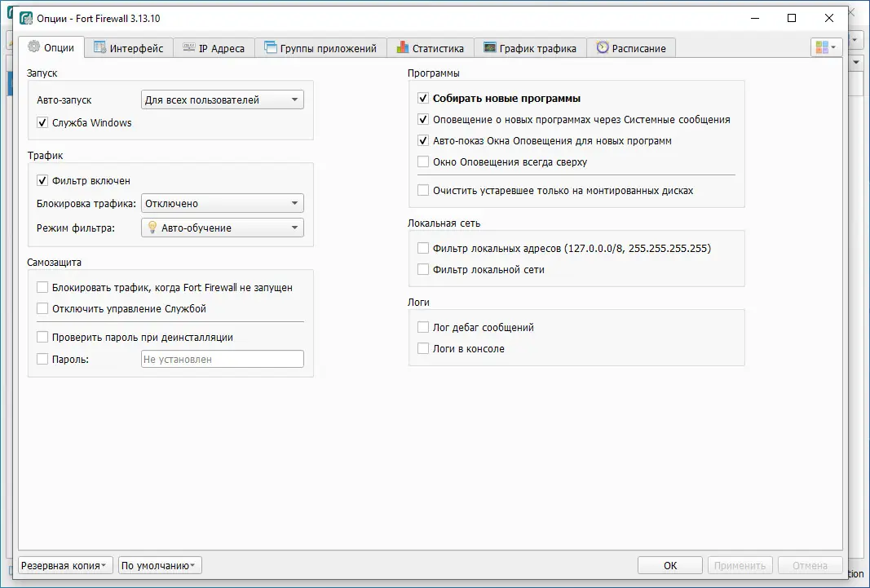Open the По умолчанию menu button
Image resolution: width=870 pixels, height=588 pixels.
point(160,565)
